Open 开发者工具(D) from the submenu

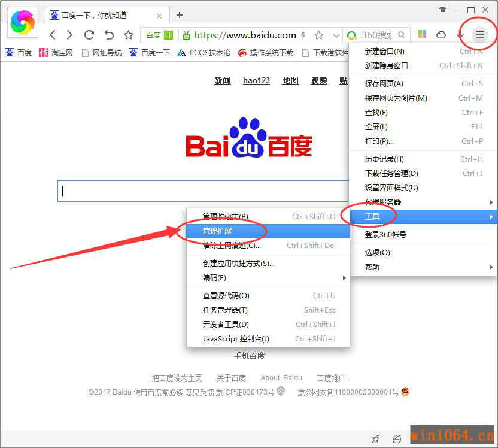(268, 325)
